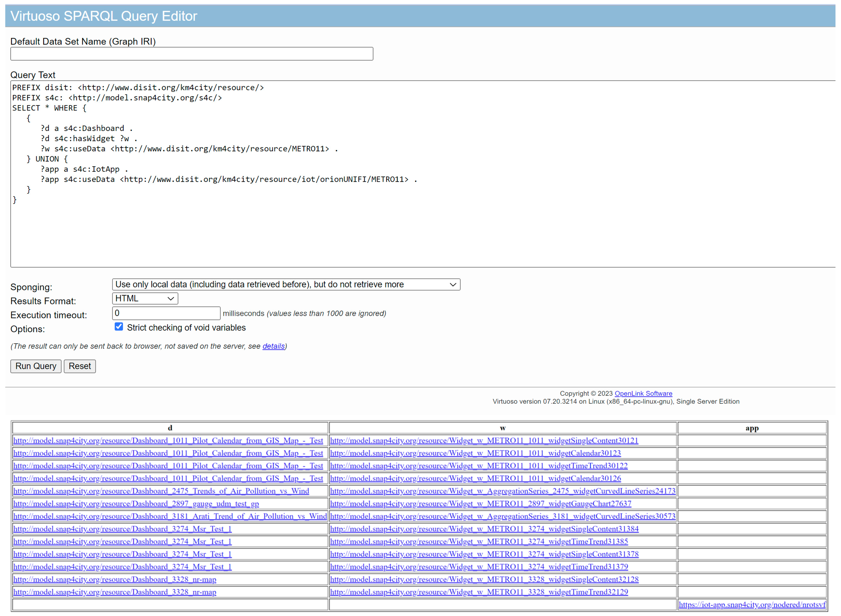The width and height of the screenshot is (841, 616).
Task: Uncheck Strict checking of void variables
Action: (x=118, y=327)
